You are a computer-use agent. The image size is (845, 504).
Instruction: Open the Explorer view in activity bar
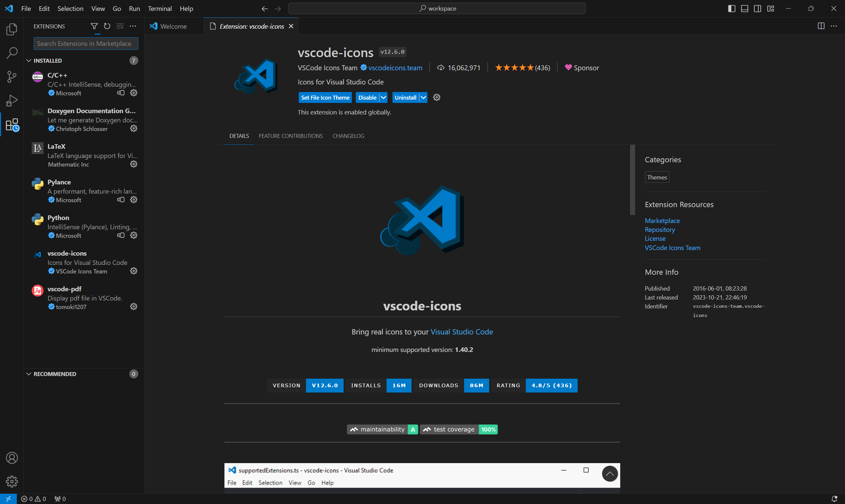tap(12, 29)
